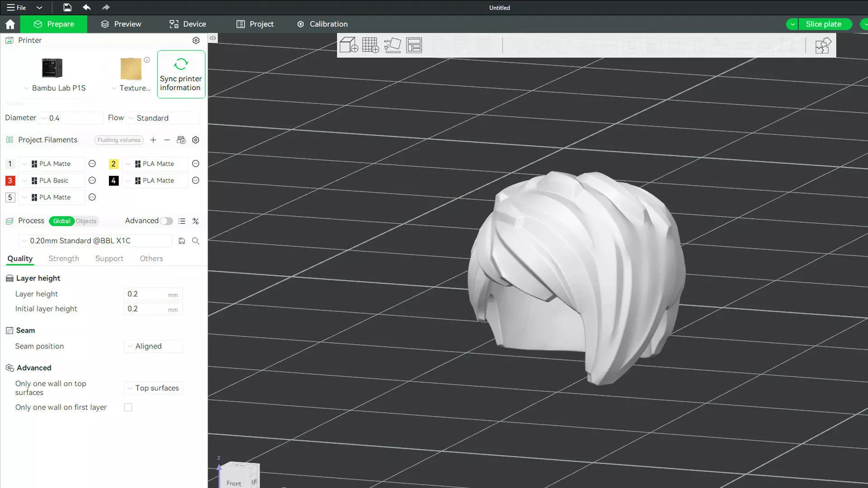Switch to the Calibration tab
The image size is (868, 488).
point(322,24)
